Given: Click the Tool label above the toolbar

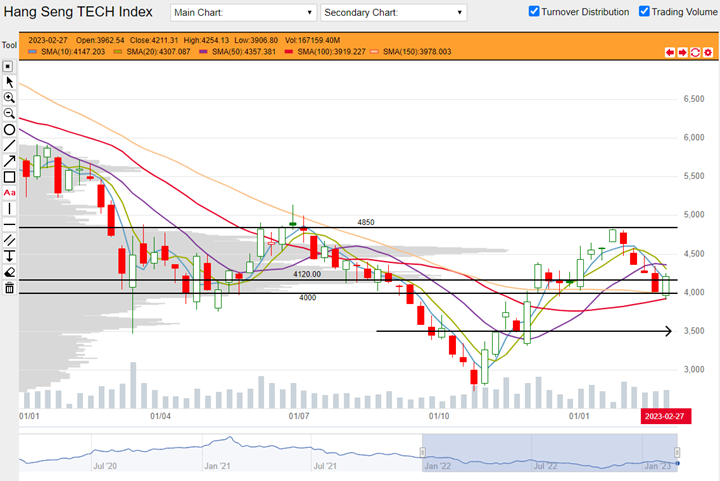Looking at the screenshot, I should [x=9, y=45].
